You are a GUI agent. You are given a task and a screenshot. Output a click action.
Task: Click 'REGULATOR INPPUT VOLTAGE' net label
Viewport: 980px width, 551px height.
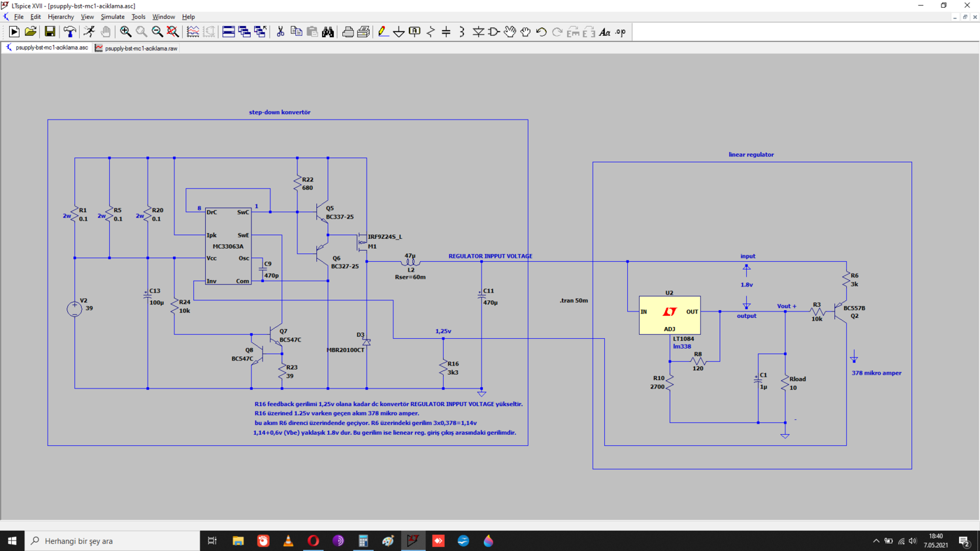(490, 256)
